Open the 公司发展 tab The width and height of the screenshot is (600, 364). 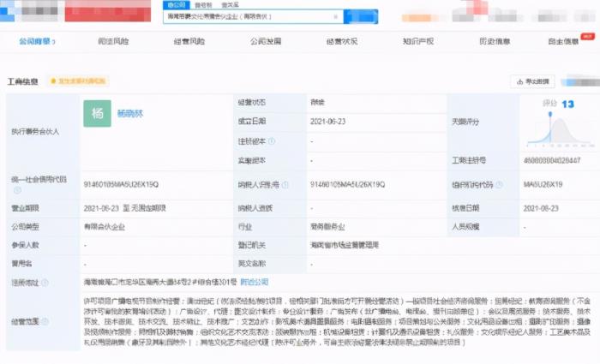click(x=266, y=41)
